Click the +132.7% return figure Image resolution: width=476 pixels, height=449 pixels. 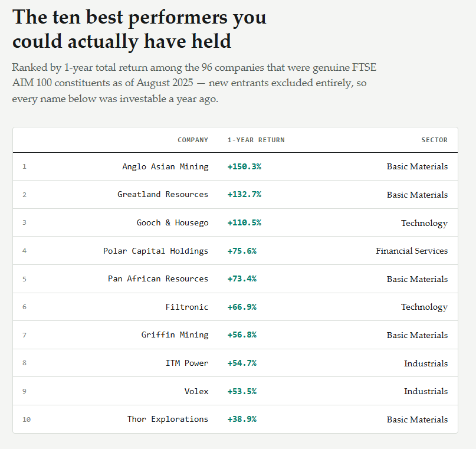pyautogui.click(x=244, y=194)
